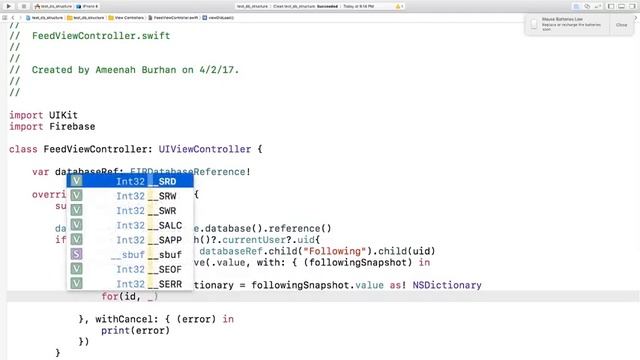Click the build status activity text
640x360 pixels.
(x=305, y=7)
